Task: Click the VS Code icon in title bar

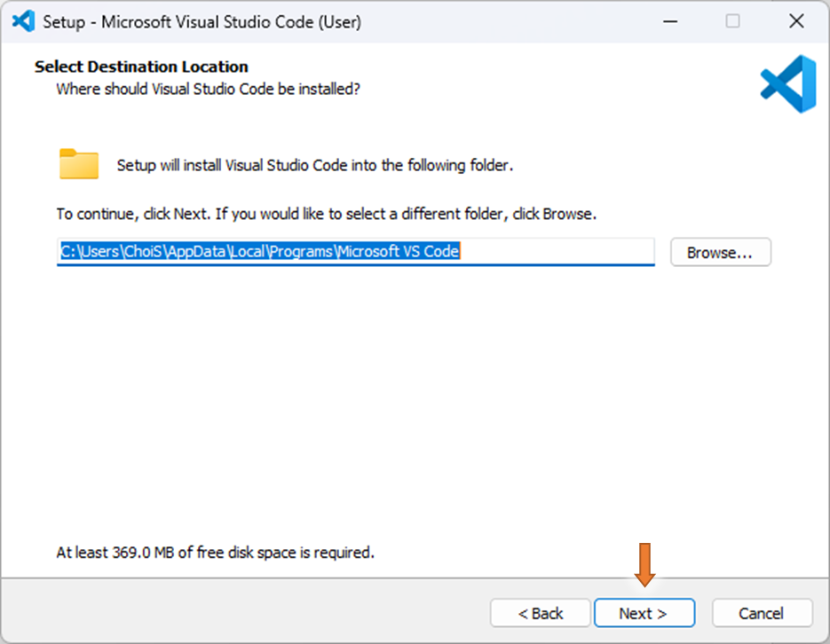Action: coord(24,21)
